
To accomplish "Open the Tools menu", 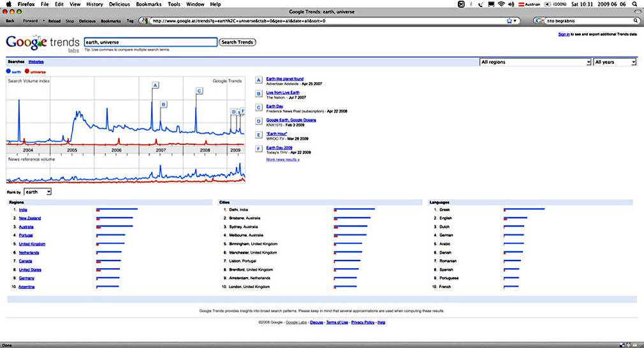I will coord(174,4).
